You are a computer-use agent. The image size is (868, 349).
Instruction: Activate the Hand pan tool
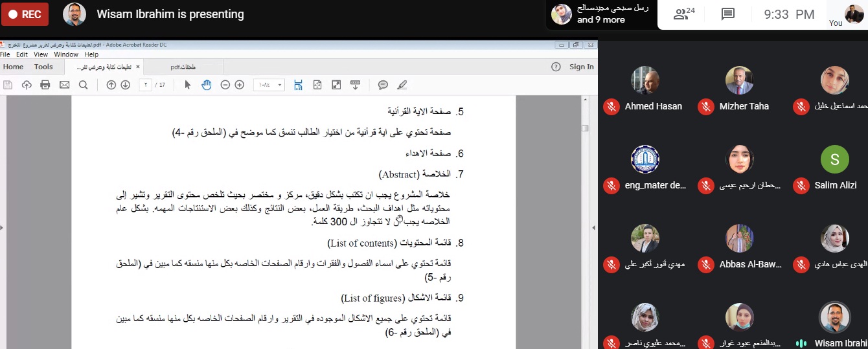click(207, 85)
